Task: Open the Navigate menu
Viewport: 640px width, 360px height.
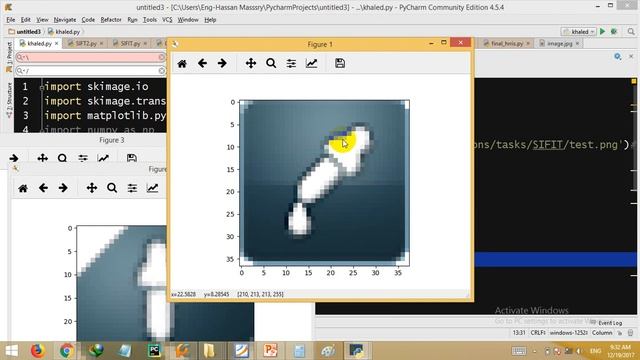Action: pos(64,20)
